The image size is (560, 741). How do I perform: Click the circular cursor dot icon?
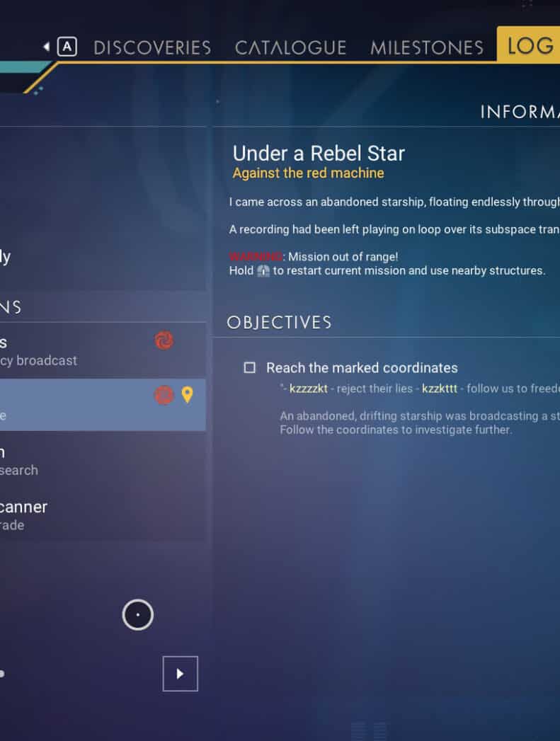[137, 615]
